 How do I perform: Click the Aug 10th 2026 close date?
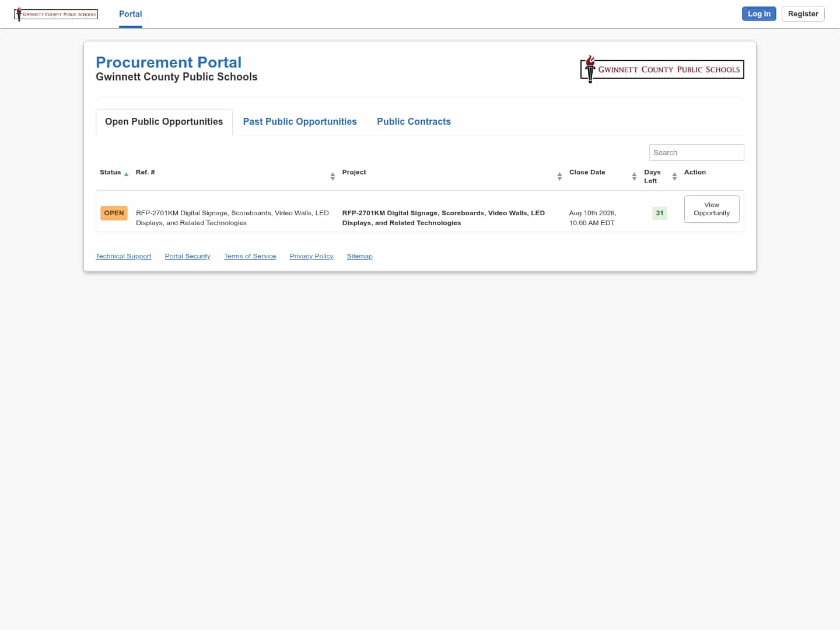[593, 218]
